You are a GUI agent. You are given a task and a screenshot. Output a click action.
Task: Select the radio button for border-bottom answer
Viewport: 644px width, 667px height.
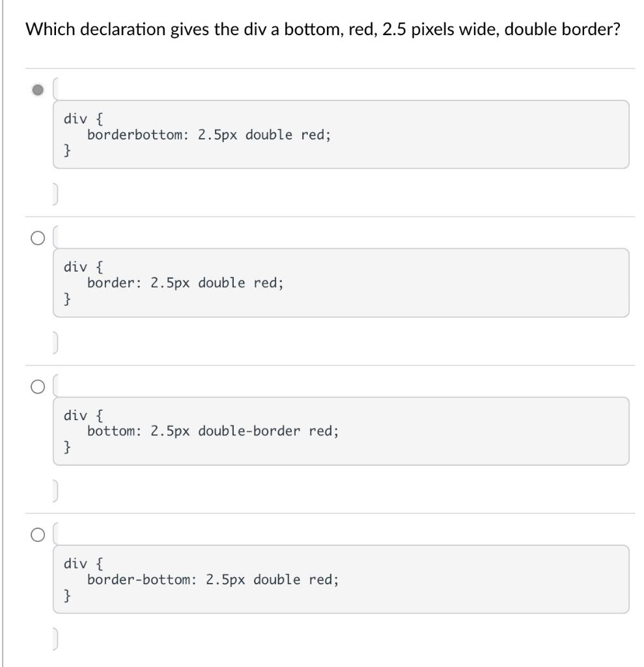(36, 534)
